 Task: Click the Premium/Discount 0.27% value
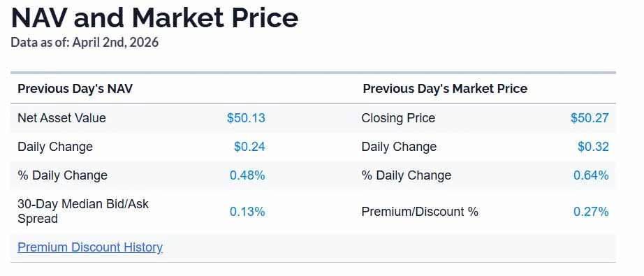[591, 212]
